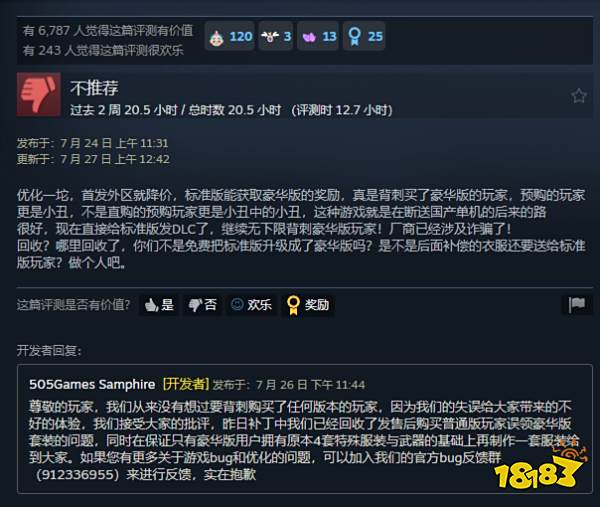The width and height of the screenshot is (600, 507).
Task: Click the review body text
Action: 301,229
